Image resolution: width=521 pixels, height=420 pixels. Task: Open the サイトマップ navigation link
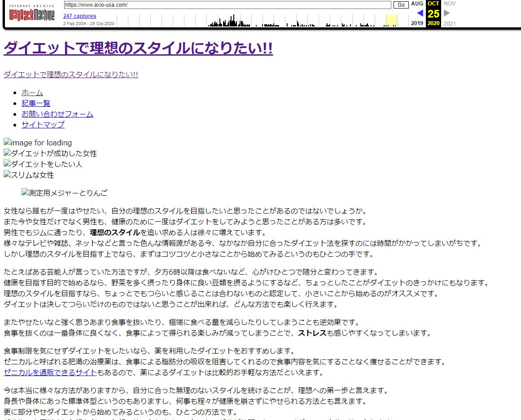click(x=43, y=125)
